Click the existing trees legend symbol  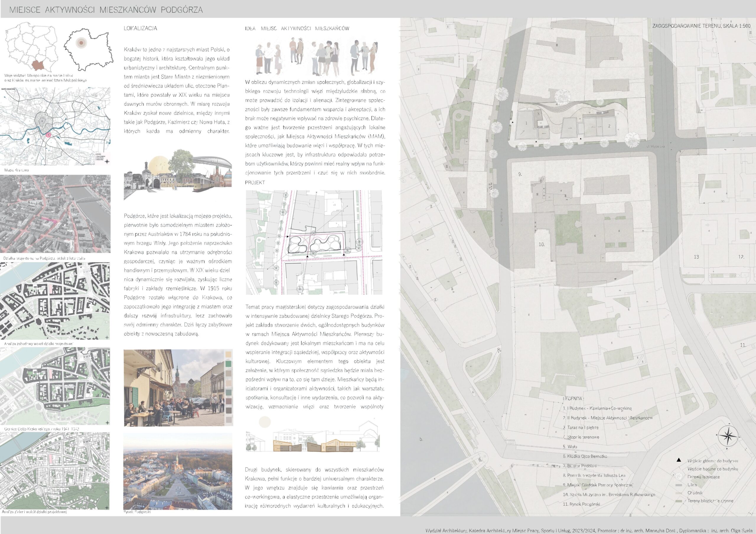tap(679, 476)
